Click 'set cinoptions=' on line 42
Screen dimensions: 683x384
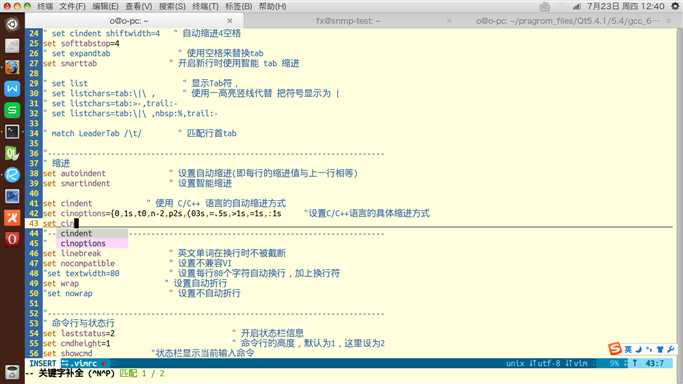tap(77, 213)
